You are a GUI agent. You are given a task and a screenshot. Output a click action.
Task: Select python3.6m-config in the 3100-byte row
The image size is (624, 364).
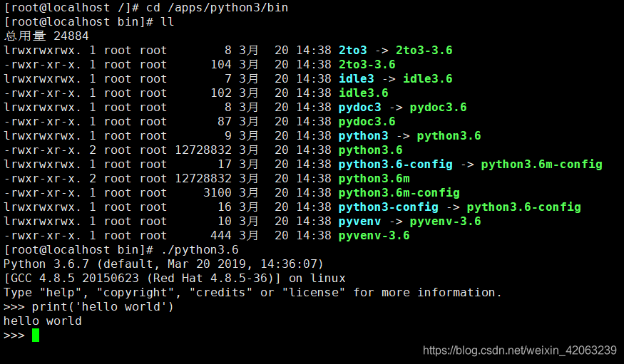pyautogui.click(x=399, y=193)
